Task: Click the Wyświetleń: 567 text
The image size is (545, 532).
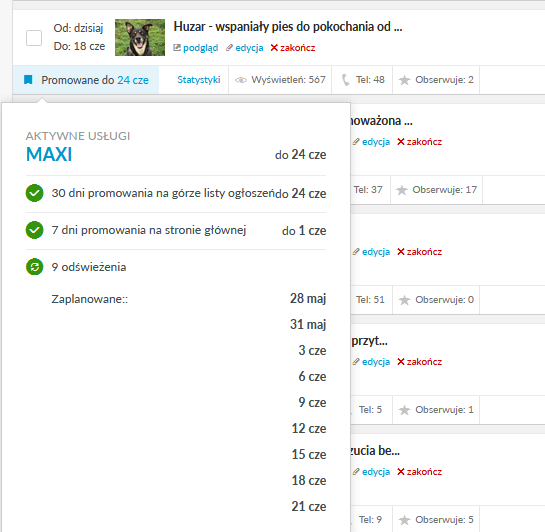Action: pos(288,80)
